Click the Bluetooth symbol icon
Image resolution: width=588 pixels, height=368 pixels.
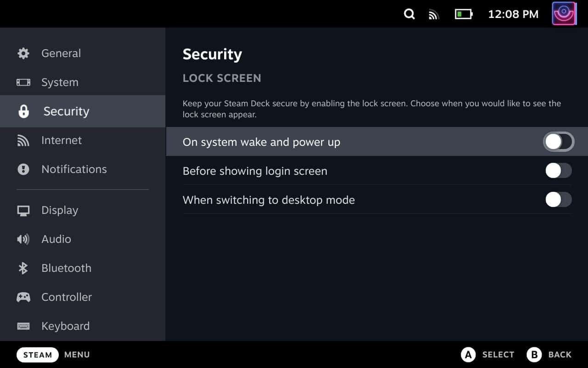23,268
